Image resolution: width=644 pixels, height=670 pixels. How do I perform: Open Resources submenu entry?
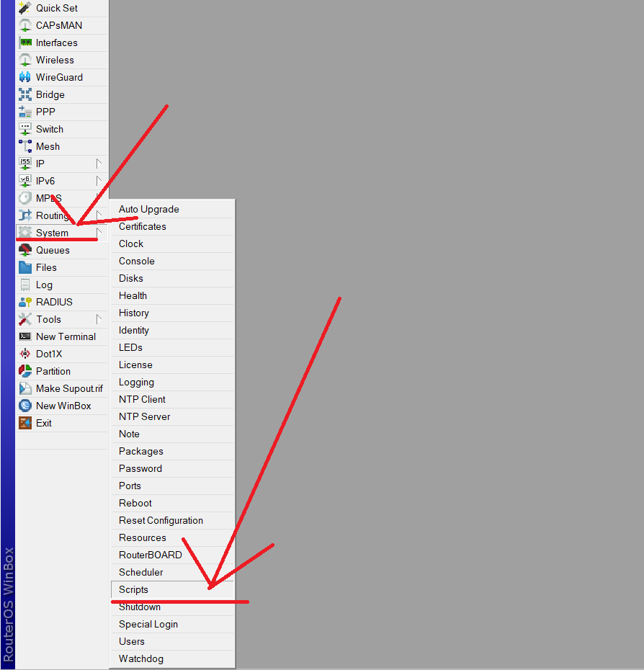pyautogui.click(x=173, y=538)
